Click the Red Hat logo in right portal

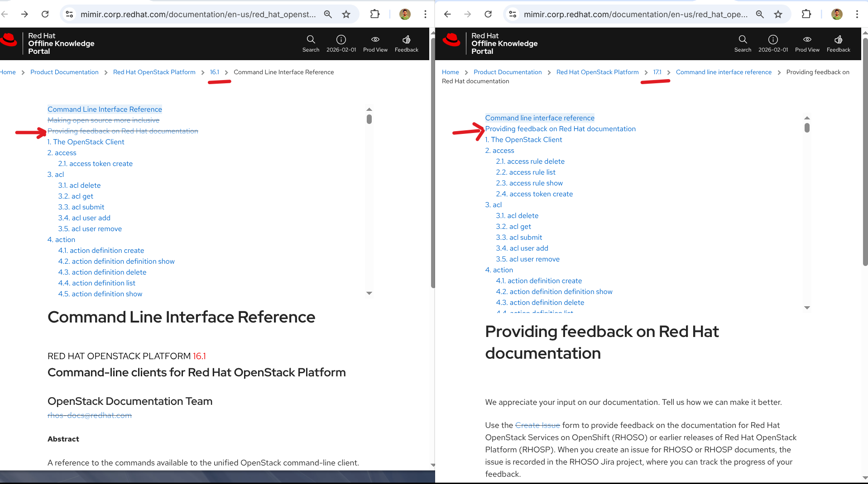(x=451, y=40)
